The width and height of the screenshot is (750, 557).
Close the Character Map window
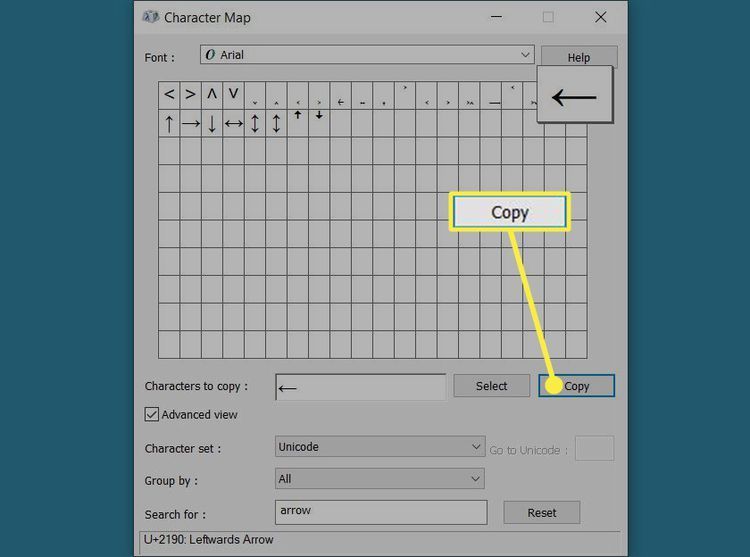601,17
